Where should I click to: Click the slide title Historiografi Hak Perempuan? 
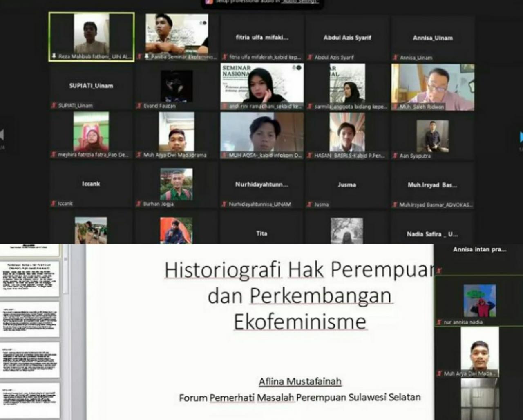tap(299, 270)
